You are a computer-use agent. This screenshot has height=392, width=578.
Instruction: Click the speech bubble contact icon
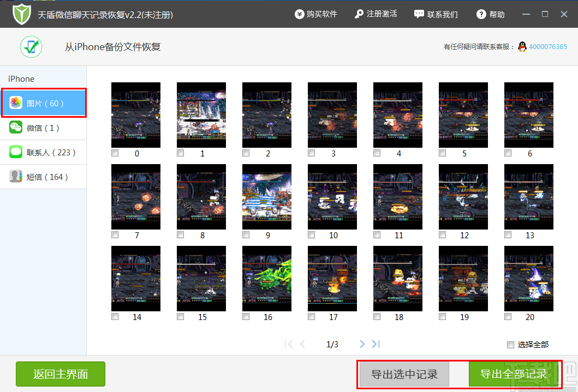pyautogui.click(x=419, y=14)
